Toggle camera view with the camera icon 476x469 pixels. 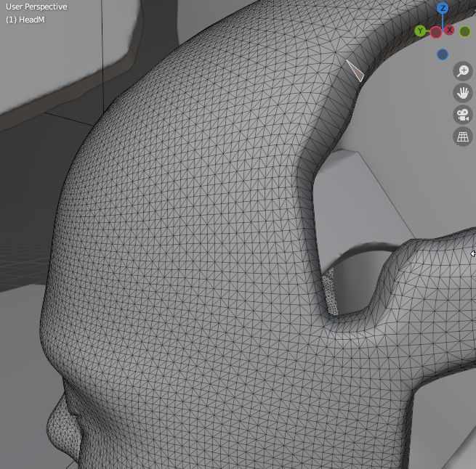coord(463,115)
